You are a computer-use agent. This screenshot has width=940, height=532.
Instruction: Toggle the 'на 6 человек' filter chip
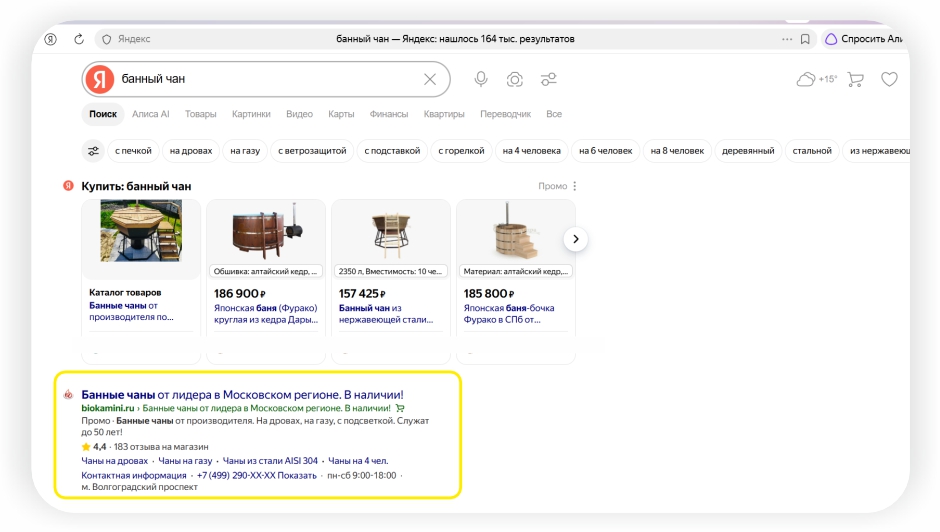click(605, 151)
